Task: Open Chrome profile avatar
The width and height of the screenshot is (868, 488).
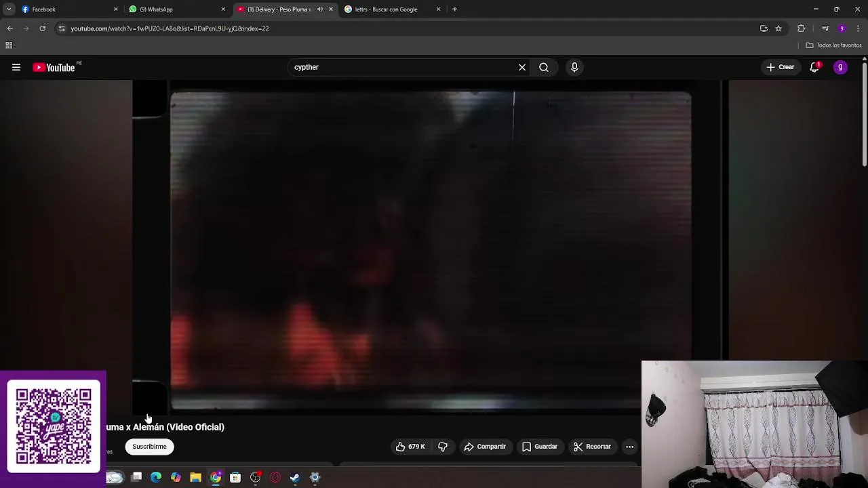Action: pyautogui.click(x=842, y=28)
